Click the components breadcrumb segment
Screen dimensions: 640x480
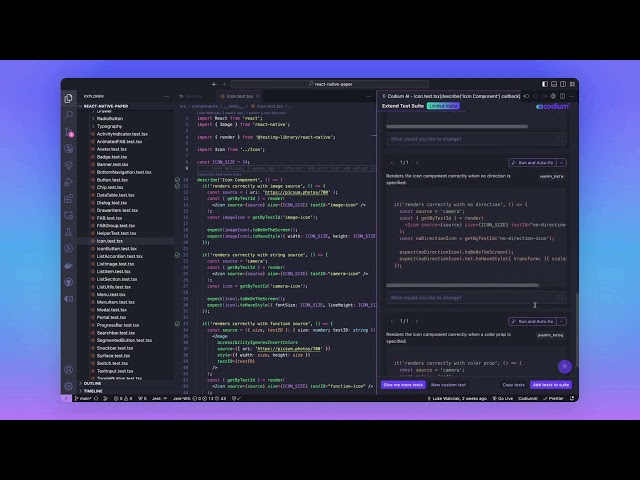point(205,106)
